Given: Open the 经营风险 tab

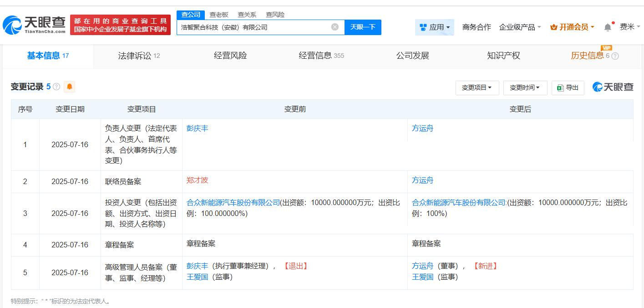Looking at the screenshot, I should point(230,56).
